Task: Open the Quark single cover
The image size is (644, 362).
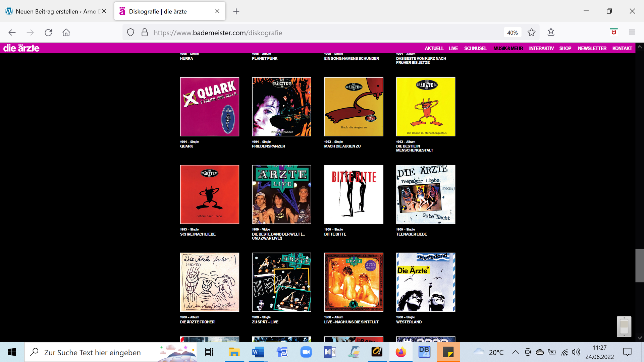Action: point(210,107)
